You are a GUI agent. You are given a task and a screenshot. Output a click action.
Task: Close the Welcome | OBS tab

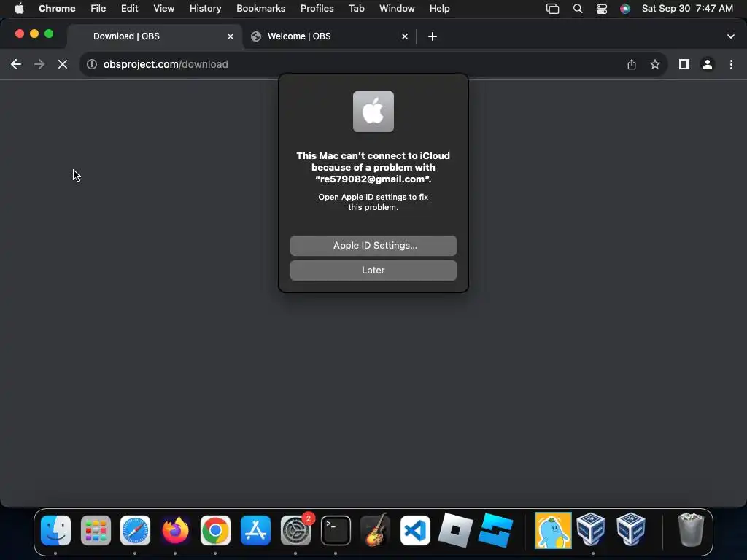[x=405, y=36]
